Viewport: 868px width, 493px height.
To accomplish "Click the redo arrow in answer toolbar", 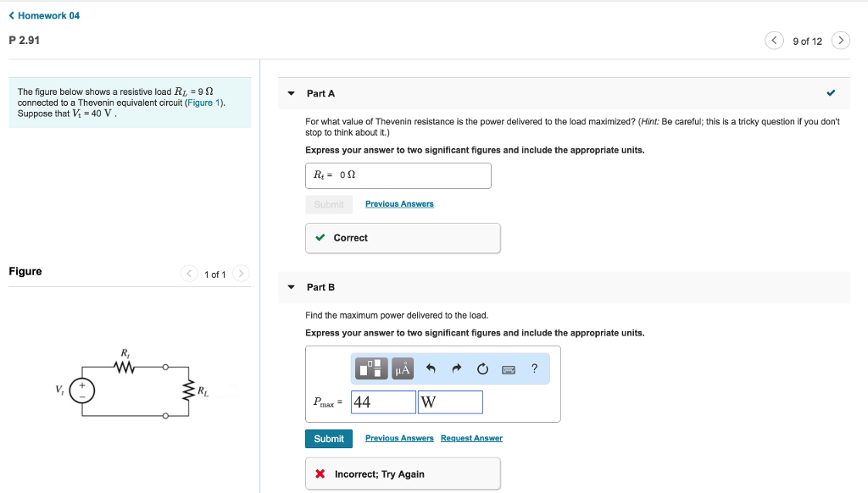I will coord(456,368).
